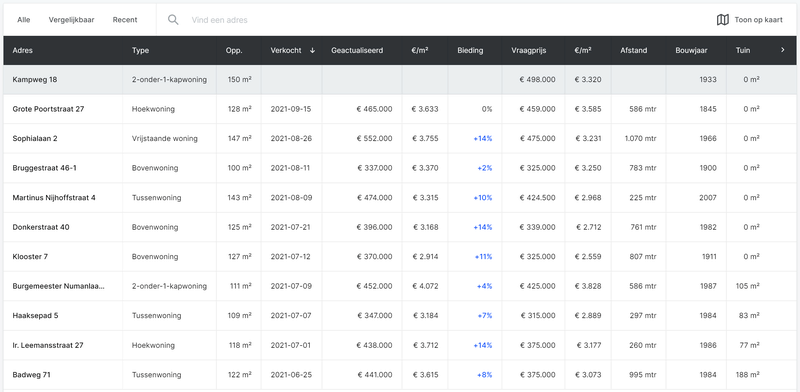Viewport: 800px width, 392px height.
Task: Sort by the Opp. column header
Action: click(x=234, y=50)
